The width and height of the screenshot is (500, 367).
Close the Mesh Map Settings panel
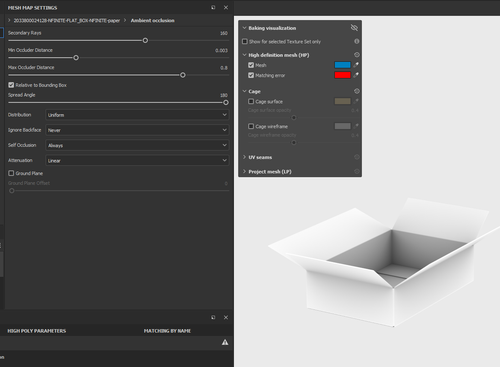[226, 7]
